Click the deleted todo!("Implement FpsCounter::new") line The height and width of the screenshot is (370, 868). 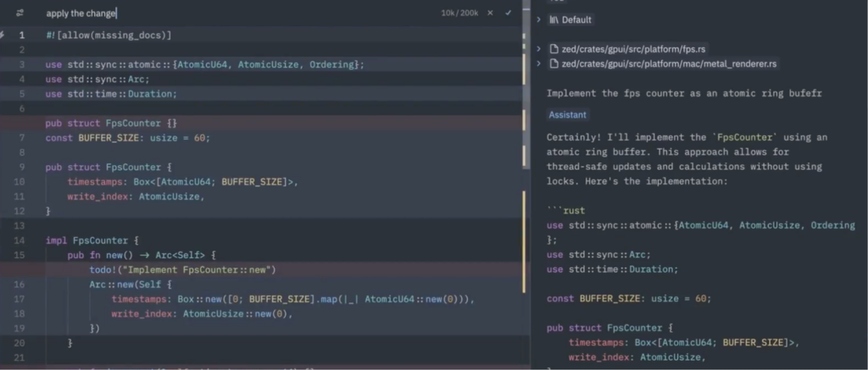pyautogui.click(x=183, y=270)
